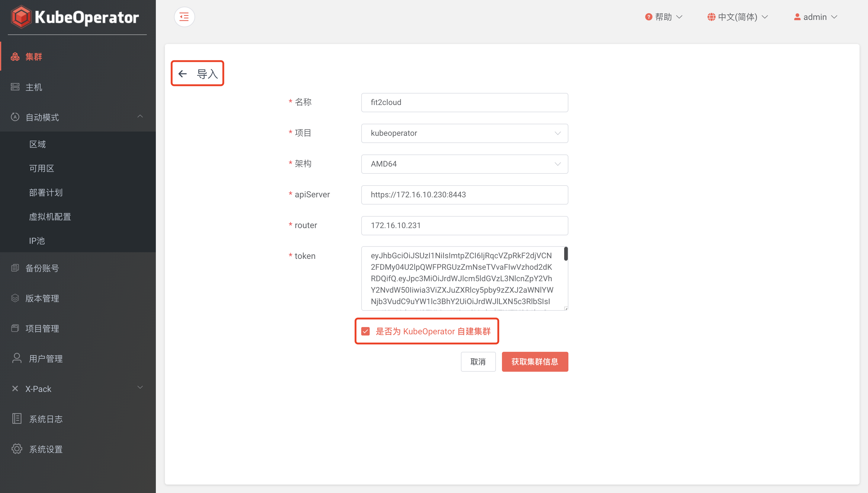Click the gear icon beside 系统设置

click(x=17, y=449)
